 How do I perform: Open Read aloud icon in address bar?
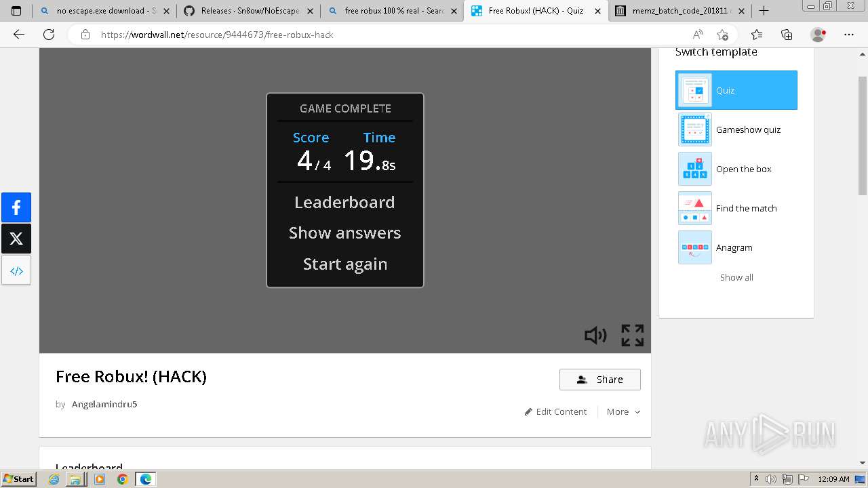click(698, 35)
